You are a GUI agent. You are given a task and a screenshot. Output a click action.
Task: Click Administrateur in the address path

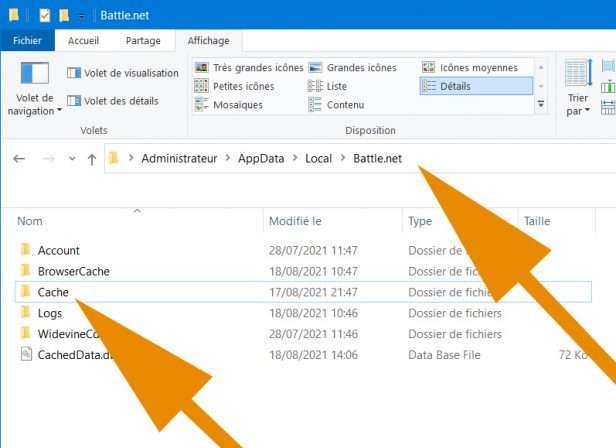[179, 158]
